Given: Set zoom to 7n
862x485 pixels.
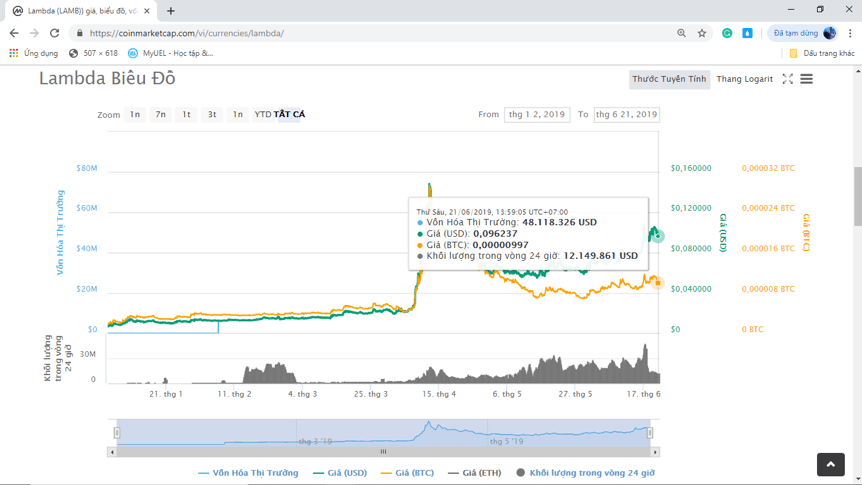Looking at the screenshot, I should 161,114.
